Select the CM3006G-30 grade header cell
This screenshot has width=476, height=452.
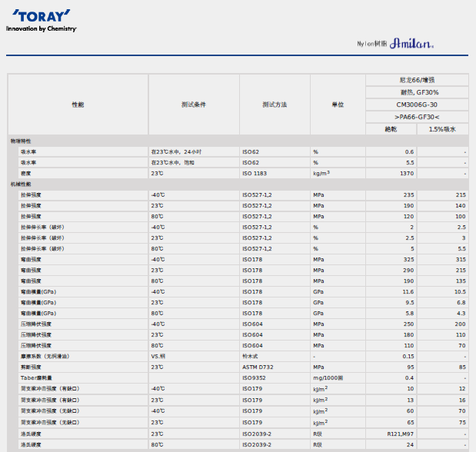tap(417, 105)
